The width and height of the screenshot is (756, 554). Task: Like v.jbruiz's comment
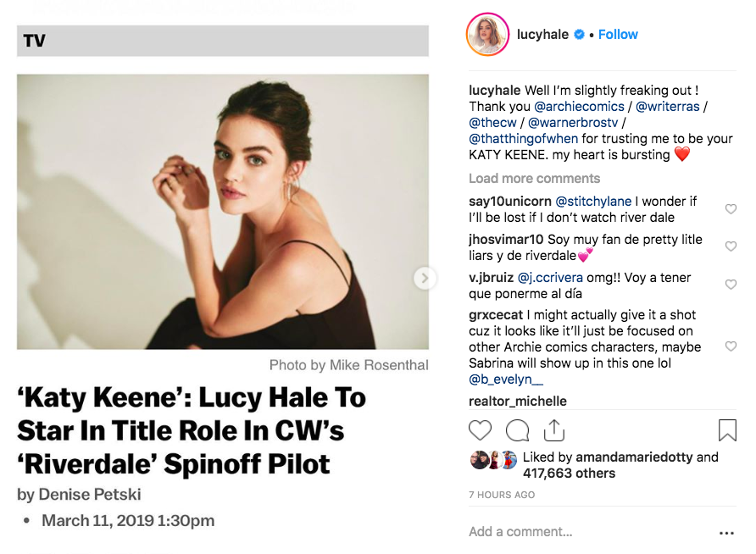click(731, 285)
